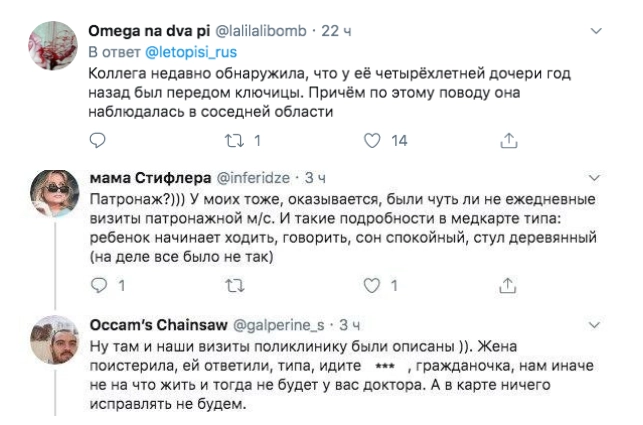Viewport: 643px width, 425px height.
Task: Like the tweet with 14 likes
Action: point(371,141)
